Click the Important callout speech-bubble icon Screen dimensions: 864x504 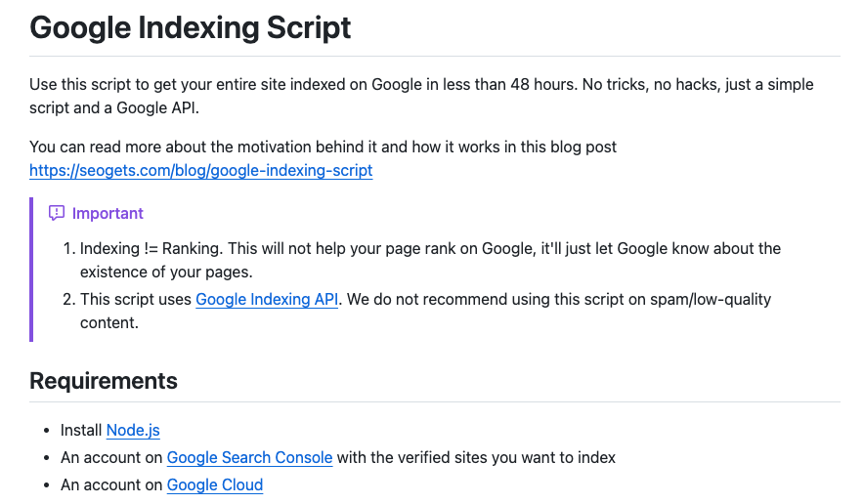tap(57, 213)
